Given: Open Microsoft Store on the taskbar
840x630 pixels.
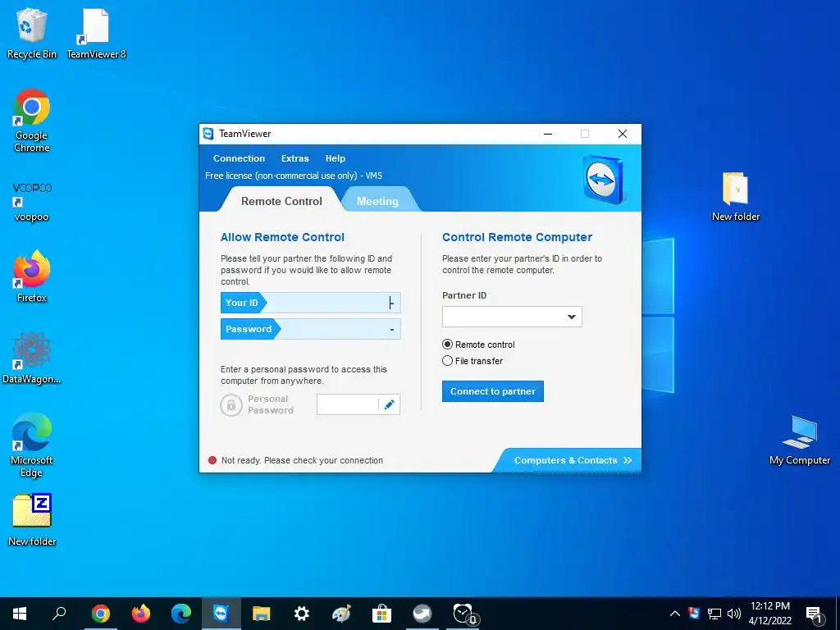Looking at the screenshot, I should (382, 614).
